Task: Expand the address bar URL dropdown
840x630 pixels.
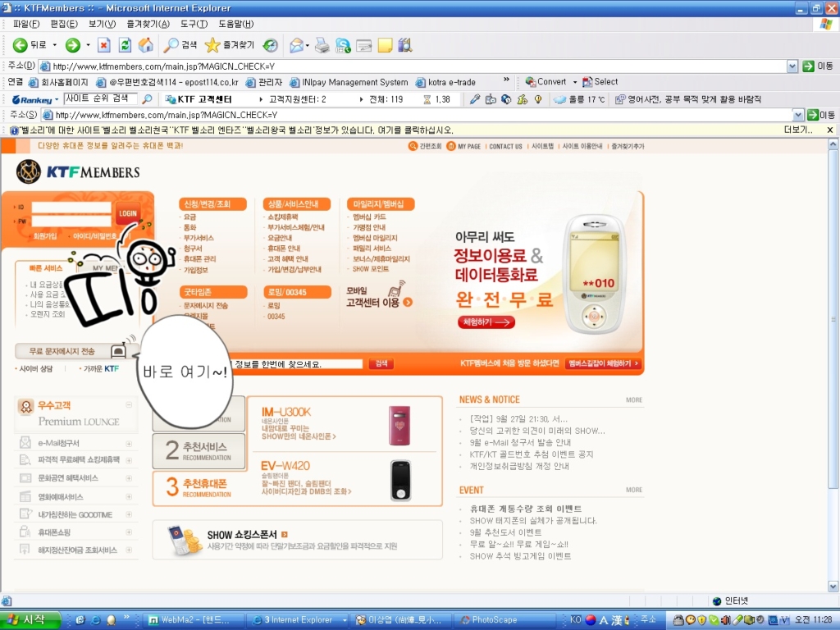Action: 792,66
